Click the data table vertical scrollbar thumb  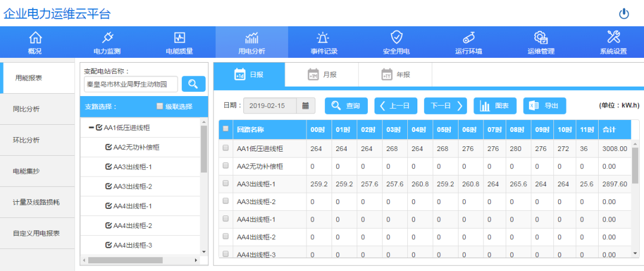(636, 165)
